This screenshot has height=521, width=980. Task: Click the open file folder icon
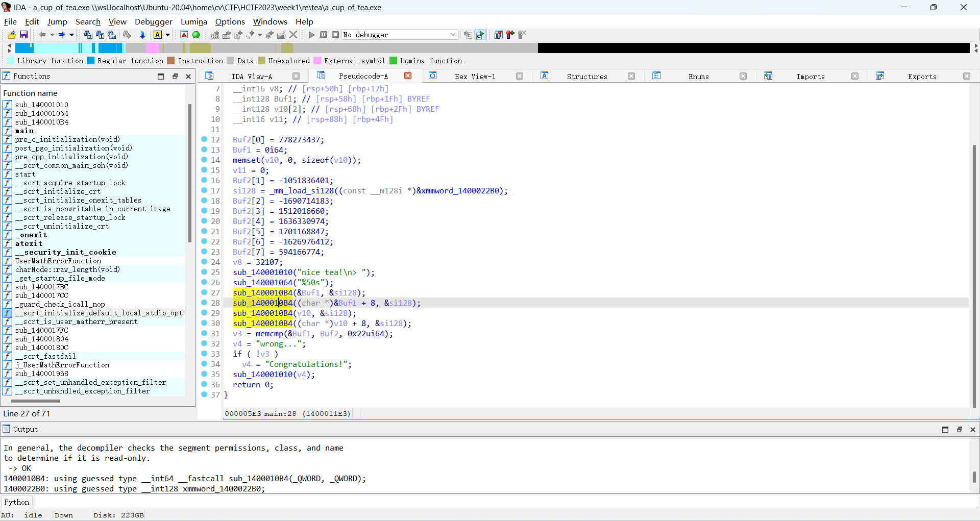[11, 35]
